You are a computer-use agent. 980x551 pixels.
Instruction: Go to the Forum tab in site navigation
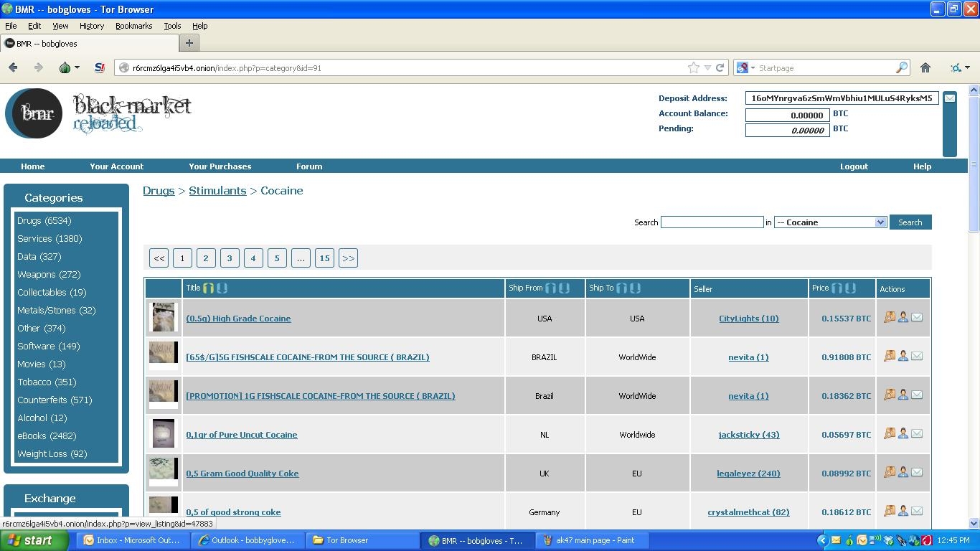pos(309,166)
